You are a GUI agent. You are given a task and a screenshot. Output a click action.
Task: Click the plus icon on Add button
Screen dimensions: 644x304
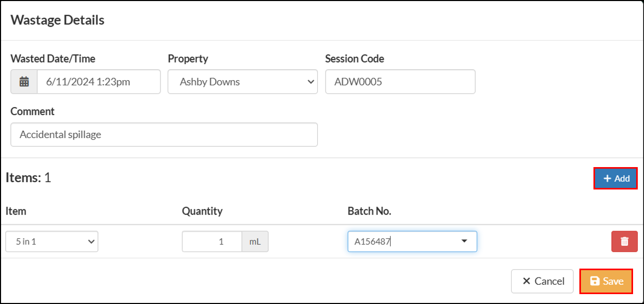point(607,179)
